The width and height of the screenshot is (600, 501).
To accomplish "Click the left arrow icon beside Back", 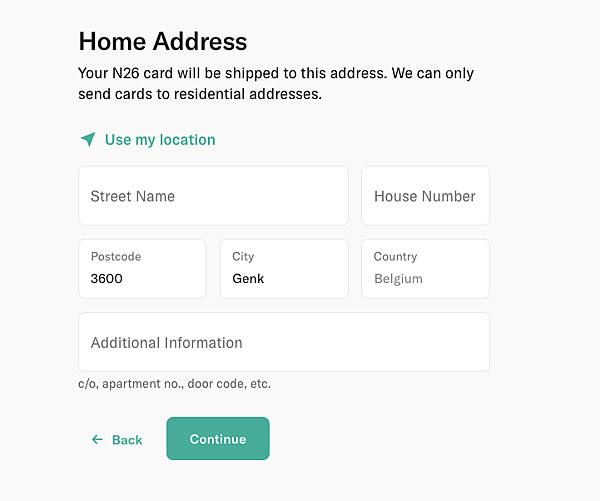I will (x=97, y=439).
